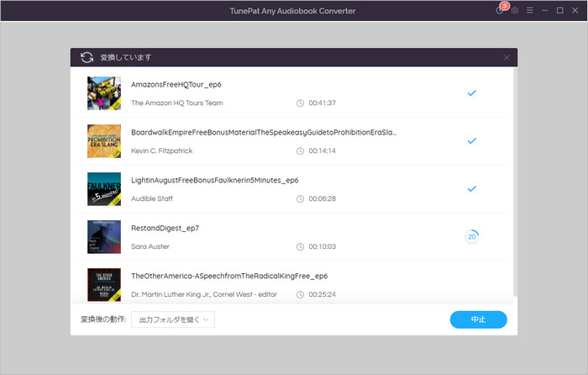Select TheOtherAmerica-ASpeechfromTheRadicalKingFree_ep6 title
The image size is (588, 375).
(x=229, y=276)
